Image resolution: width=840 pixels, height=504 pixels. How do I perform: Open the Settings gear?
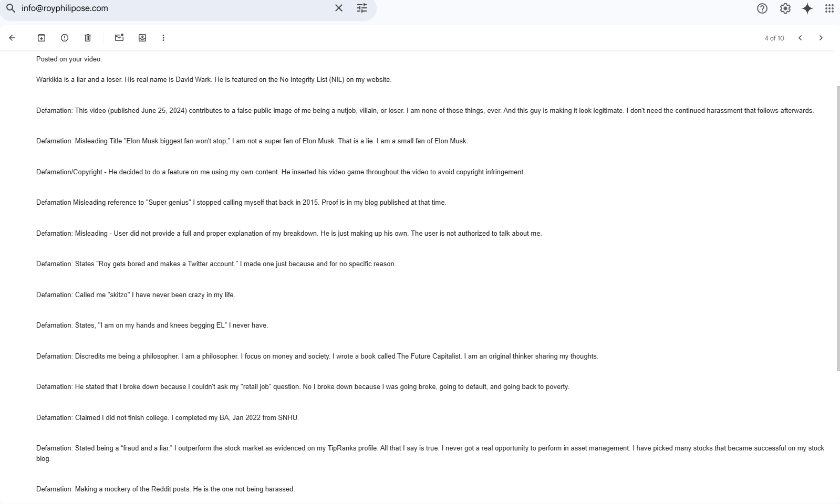[785, 8]
